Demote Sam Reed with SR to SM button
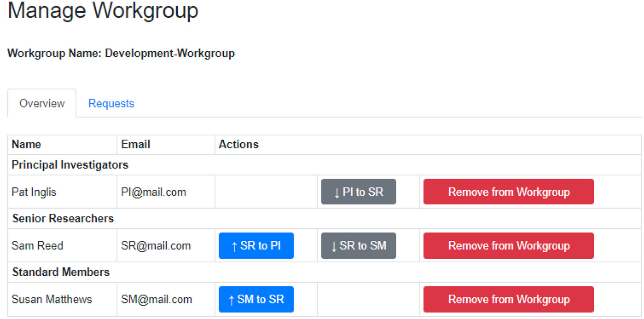 (359, 246)
